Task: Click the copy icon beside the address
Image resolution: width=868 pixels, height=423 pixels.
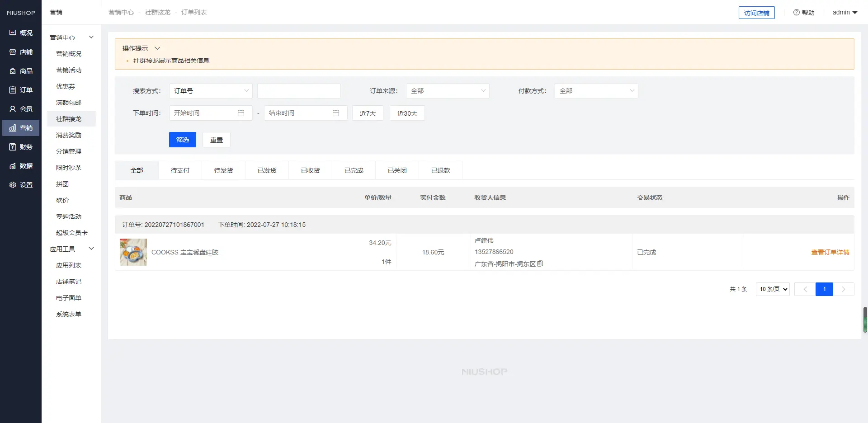Action: [x=540, y=263]
